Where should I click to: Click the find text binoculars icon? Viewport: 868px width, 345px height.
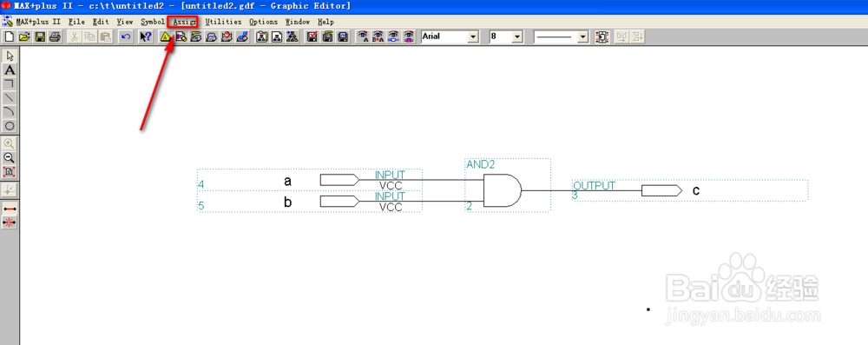(x=363, y=37)
